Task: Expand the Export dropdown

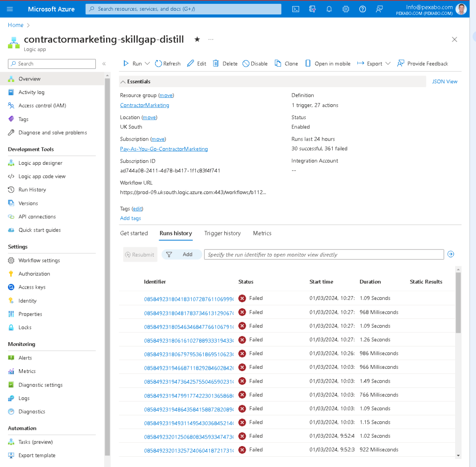Action: pos(388,63)
